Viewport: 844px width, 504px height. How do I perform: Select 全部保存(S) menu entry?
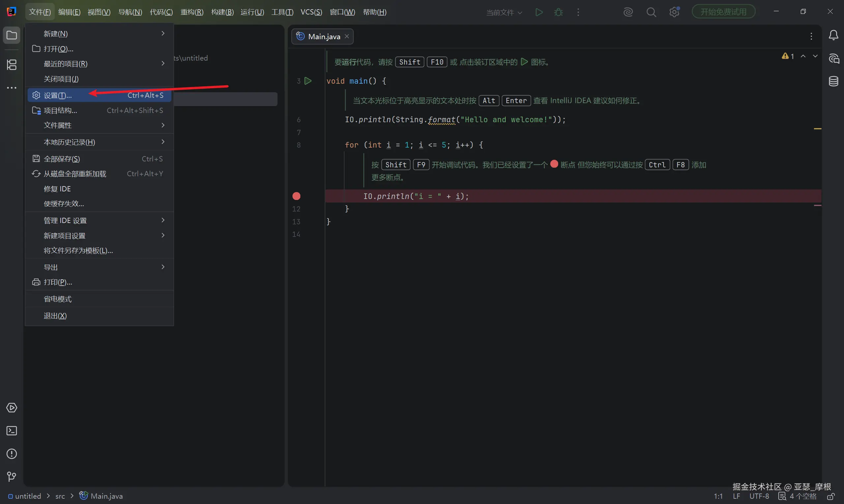coord(99,158)
